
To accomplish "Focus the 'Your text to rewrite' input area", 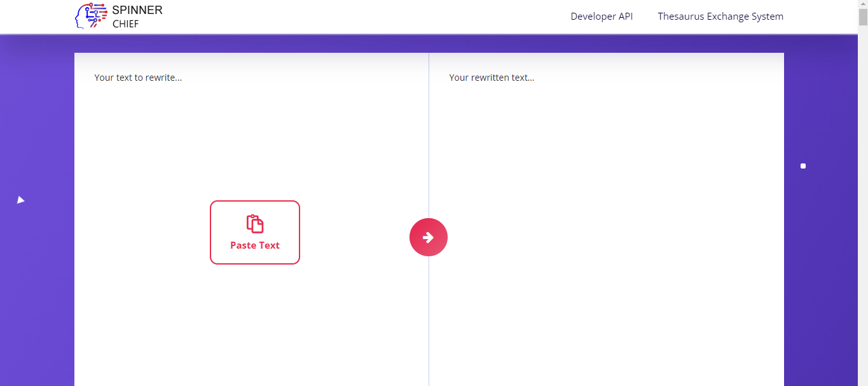I will coord(252,219).
